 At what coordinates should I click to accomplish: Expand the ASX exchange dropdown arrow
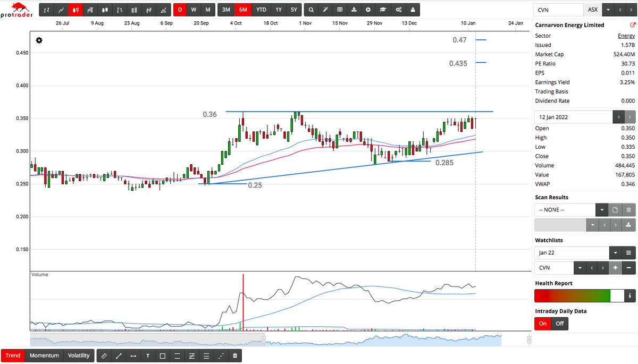608,10
